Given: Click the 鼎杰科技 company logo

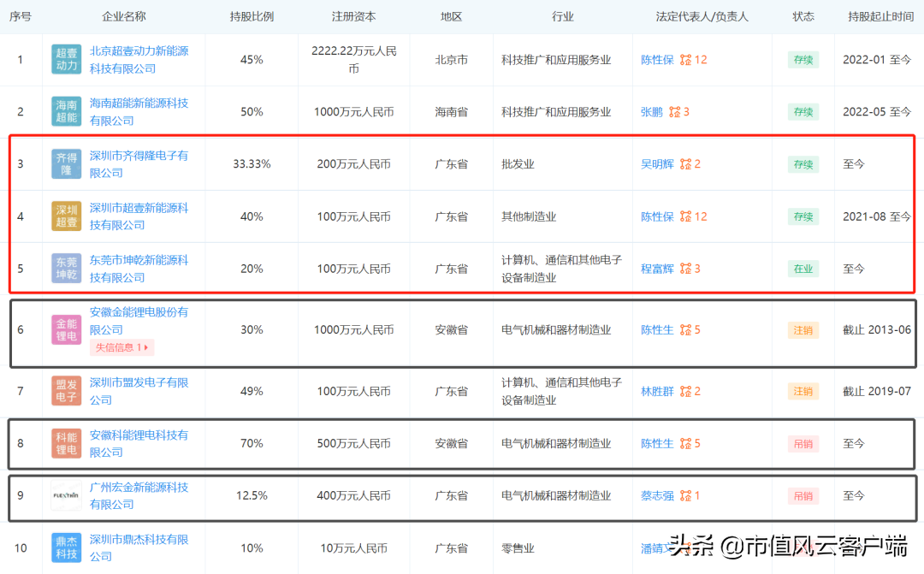Looking at the screenshot, I should pyautogui.click(x=66, y=548).
